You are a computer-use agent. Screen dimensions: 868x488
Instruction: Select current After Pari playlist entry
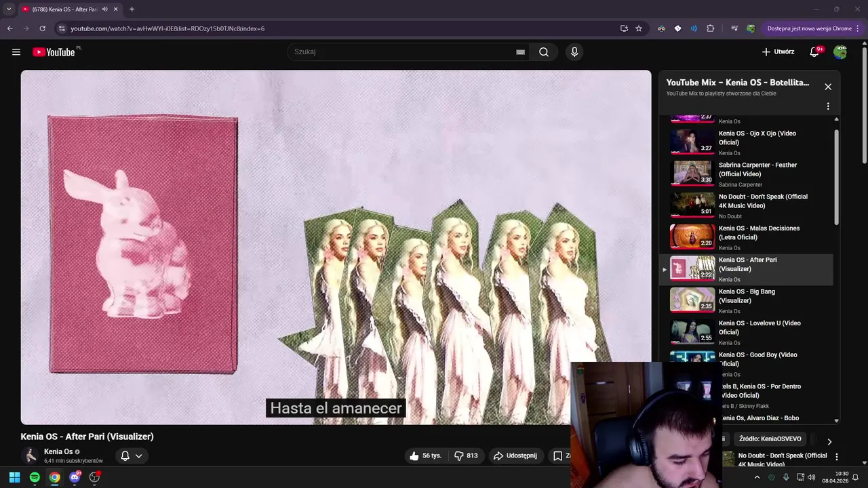coord(747,269)
